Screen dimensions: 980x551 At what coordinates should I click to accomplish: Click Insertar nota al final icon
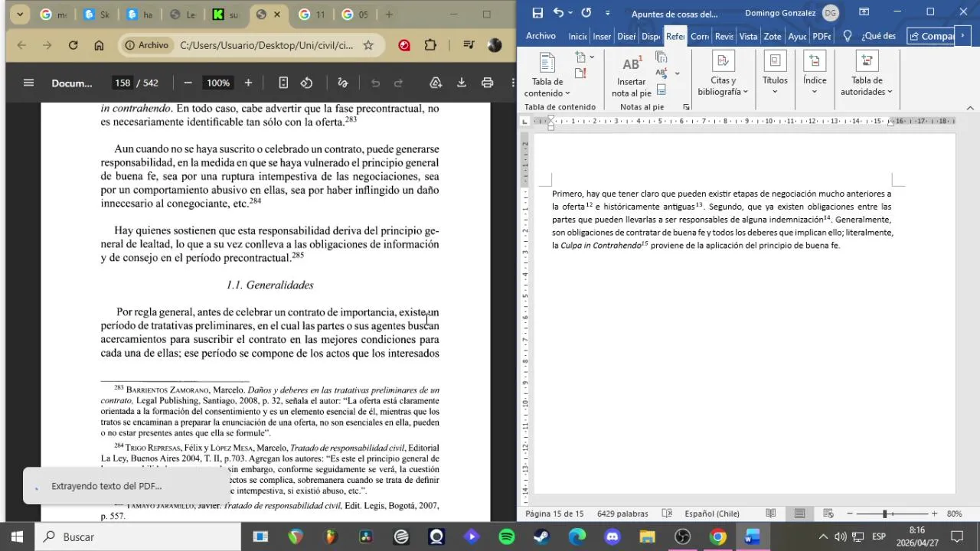click(661, 57)
